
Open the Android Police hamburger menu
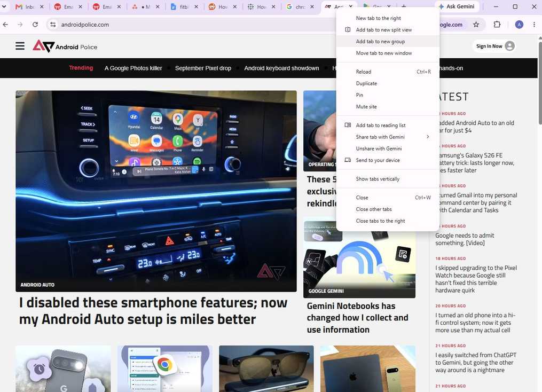pos(20,46)
